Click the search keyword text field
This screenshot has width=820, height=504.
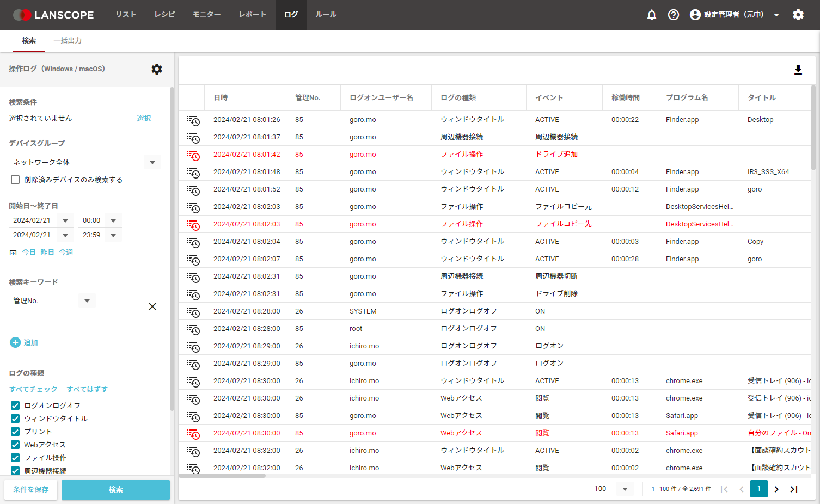tap(52, 317)
